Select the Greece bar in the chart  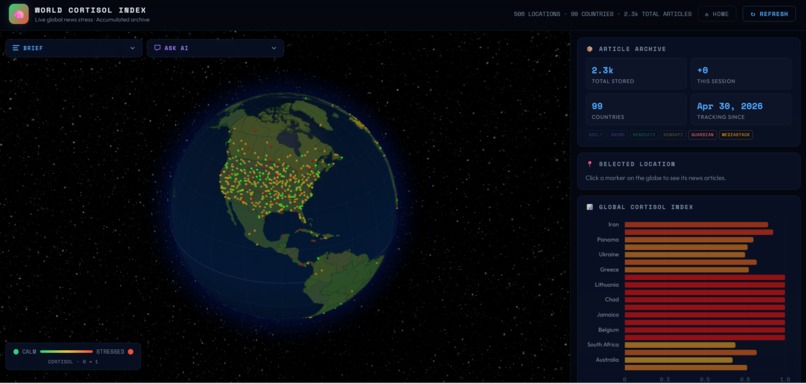pos(686,269)
